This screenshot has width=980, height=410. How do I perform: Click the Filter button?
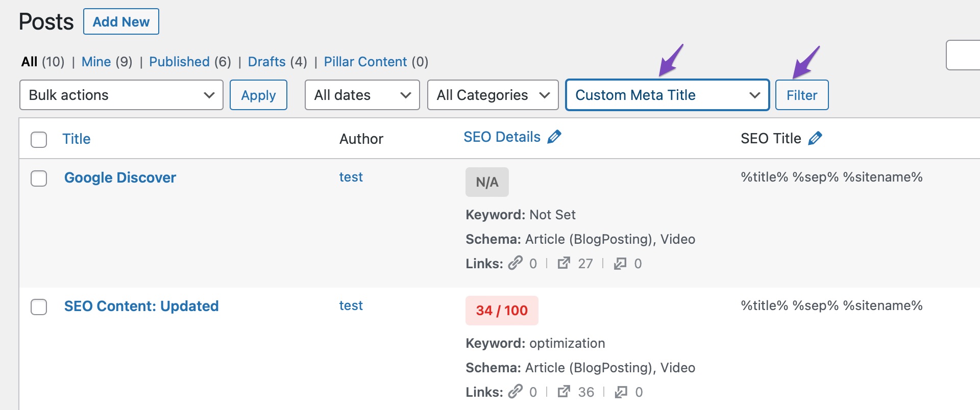(802, 95)
